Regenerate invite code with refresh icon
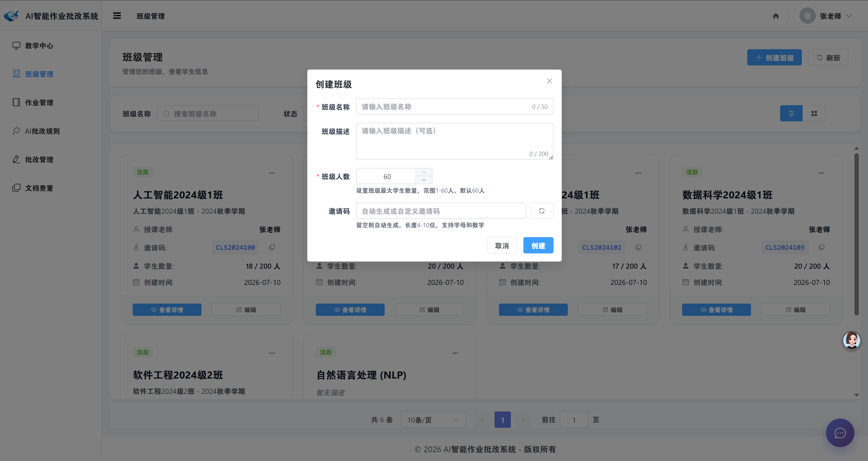This screenshot has width=868, height=461. coord(542,211)
